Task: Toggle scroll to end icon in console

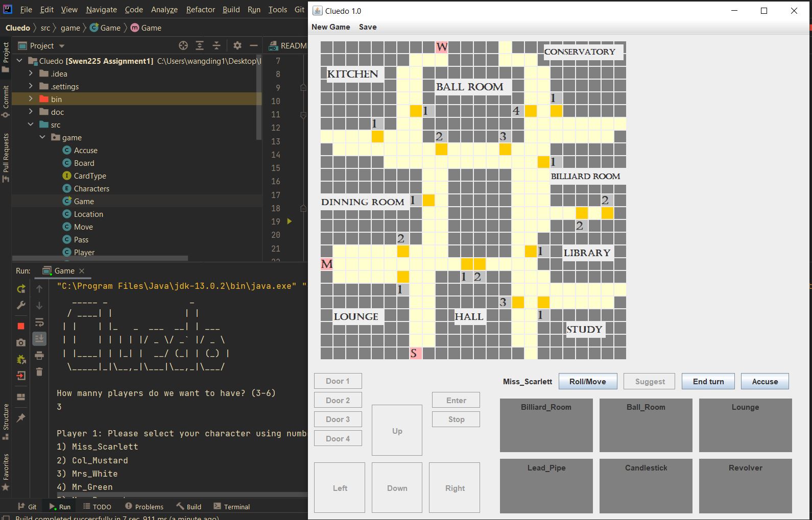Action: pyautogui.click(x=39, y=338)
